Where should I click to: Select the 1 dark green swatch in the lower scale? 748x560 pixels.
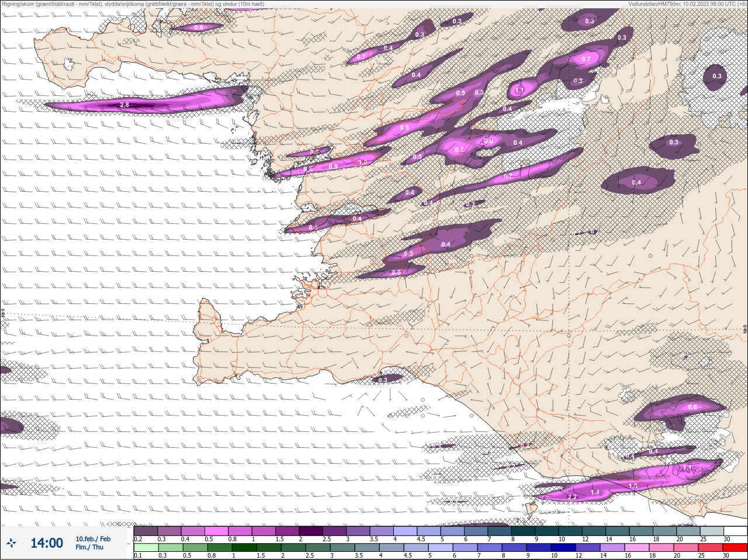[244, 548]
